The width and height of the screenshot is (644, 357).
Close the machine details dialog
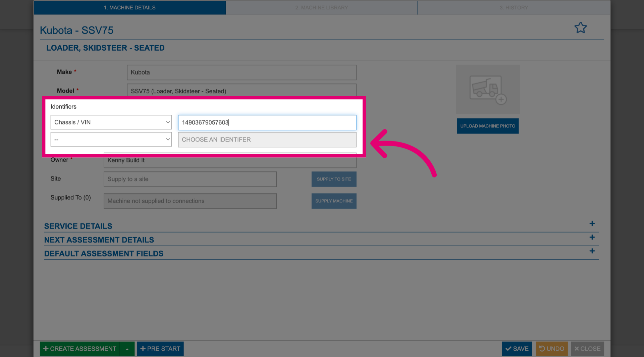(x=588, y=349)
